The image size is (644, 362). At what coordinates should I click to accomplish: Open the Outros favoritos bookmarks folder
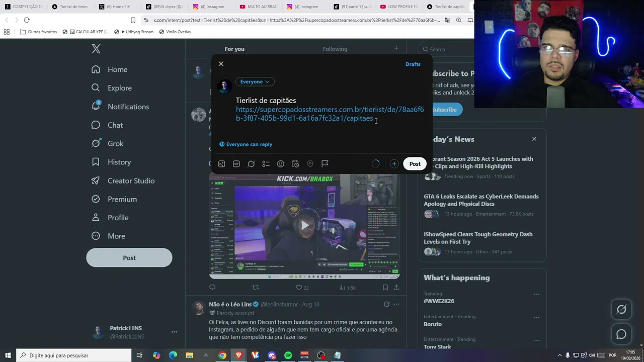(x=38, y=32)
